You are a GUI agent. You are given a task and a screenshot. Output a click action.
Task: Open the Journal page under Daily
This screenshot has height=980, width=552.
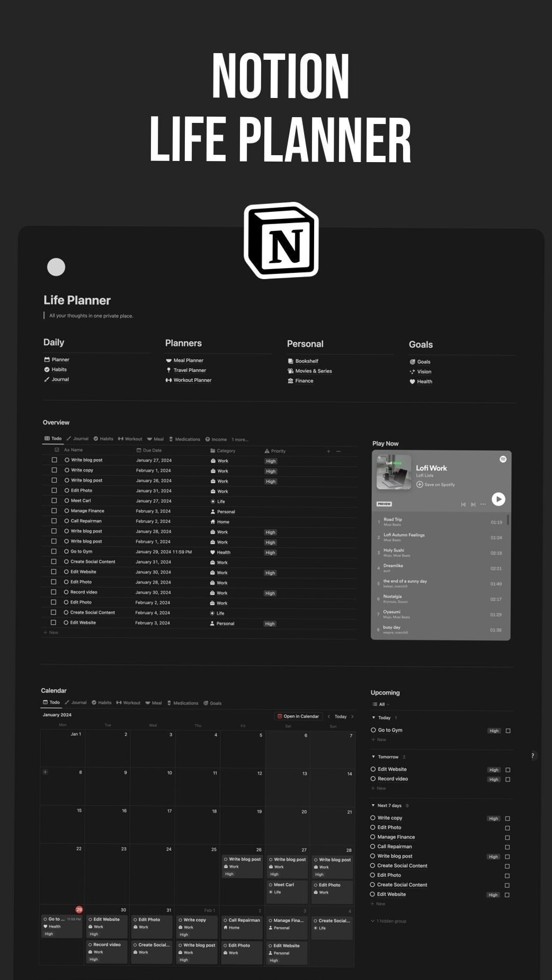click(56, 379)
